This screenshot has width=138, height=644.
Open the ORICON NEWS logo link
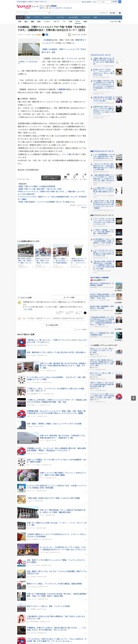click(77, 35)
